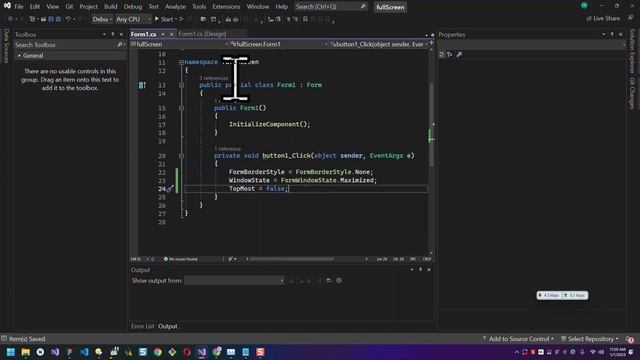The height and width of the screenshot is (360, 640).
Task: Click Start Without Debugging outline arrow
Action: click(x=182, y=19)
